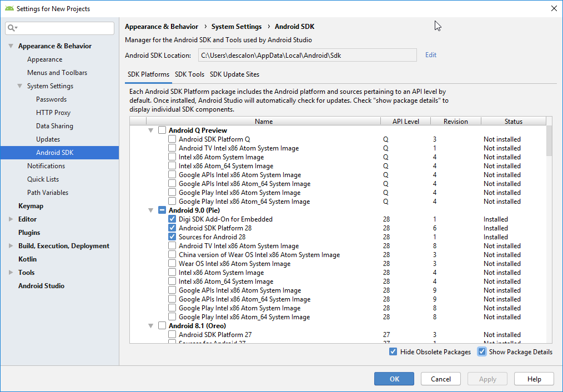The height and width of the screenshot is (392, 563).
Task: Open Path Variables settings
Action: (x=48, y=193)
